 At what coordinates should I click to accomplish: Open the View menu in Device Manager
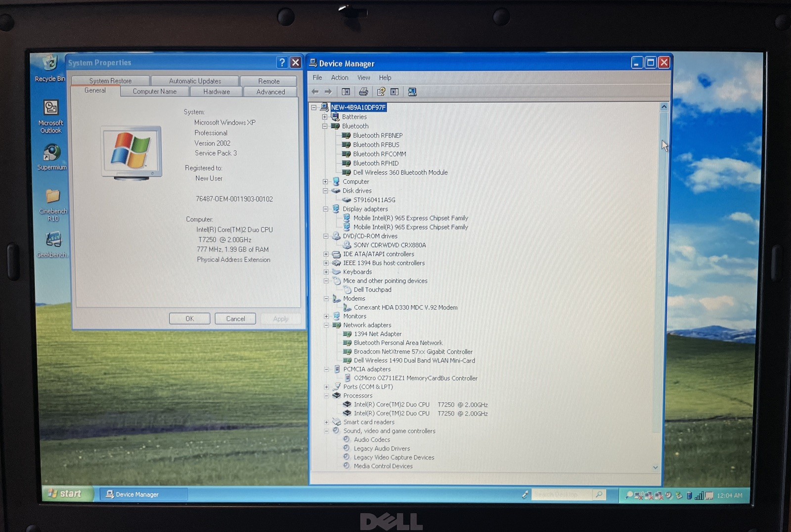tap(364, 78)
